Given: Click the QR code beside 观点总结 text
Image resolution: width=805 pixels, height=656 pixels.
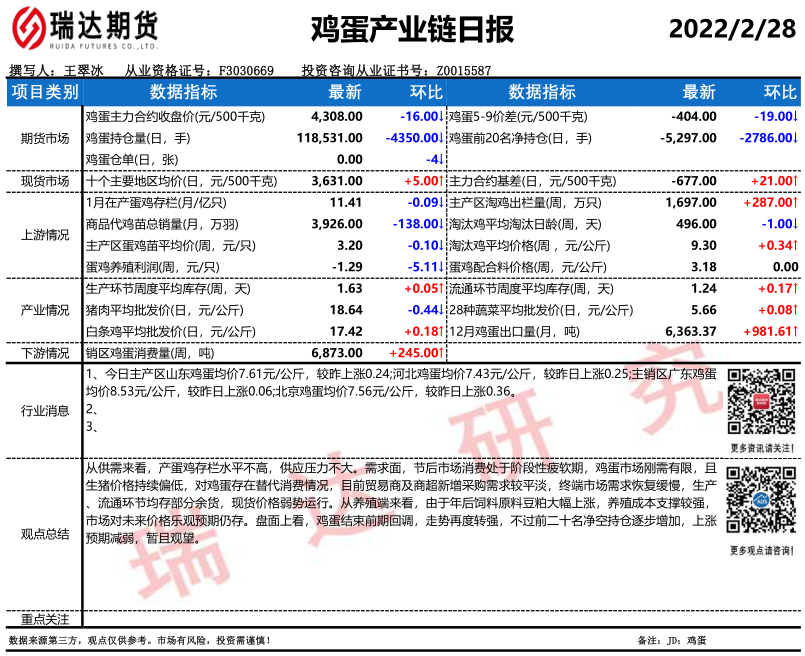Looking at the screenshot, I should (761, 502).
